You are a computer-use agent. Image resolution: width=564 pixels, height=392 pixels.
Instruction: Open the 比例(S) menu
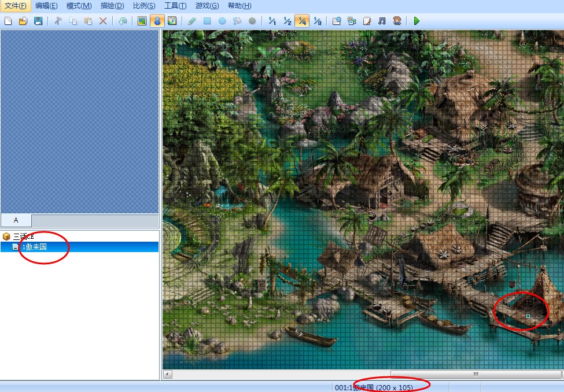(x=144, y=6)
